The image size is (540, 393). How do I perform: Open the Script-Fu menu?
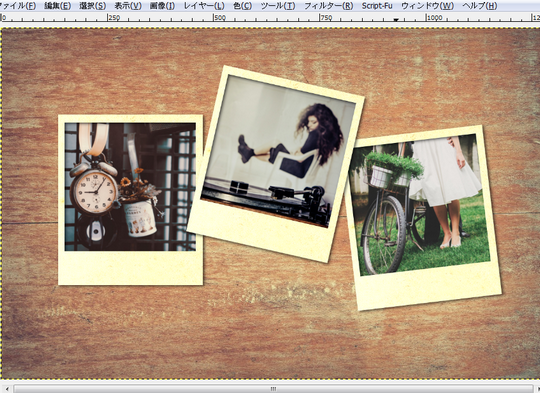(377, 6)
